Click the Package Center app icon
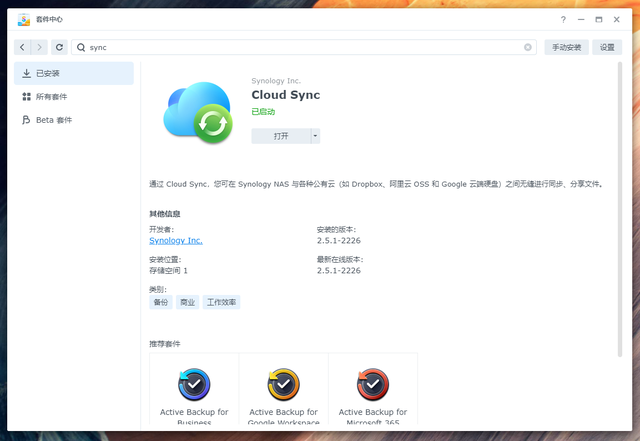 click(x=24, y=19)
